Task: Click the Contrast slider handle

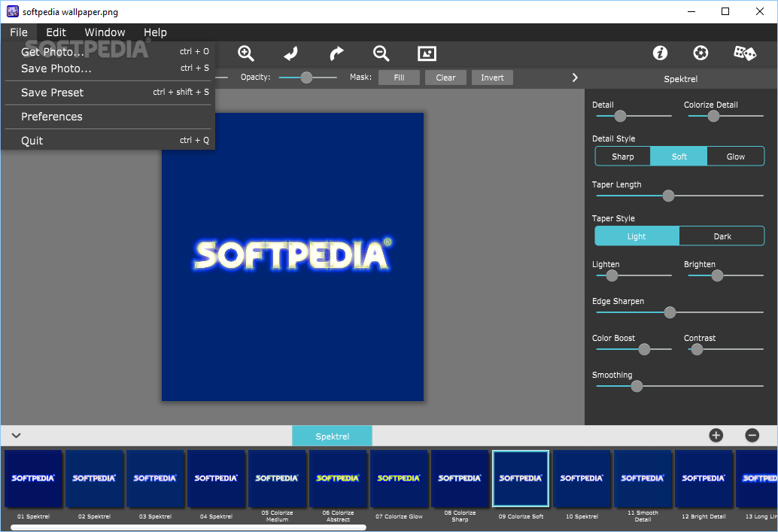Action: 697,349
